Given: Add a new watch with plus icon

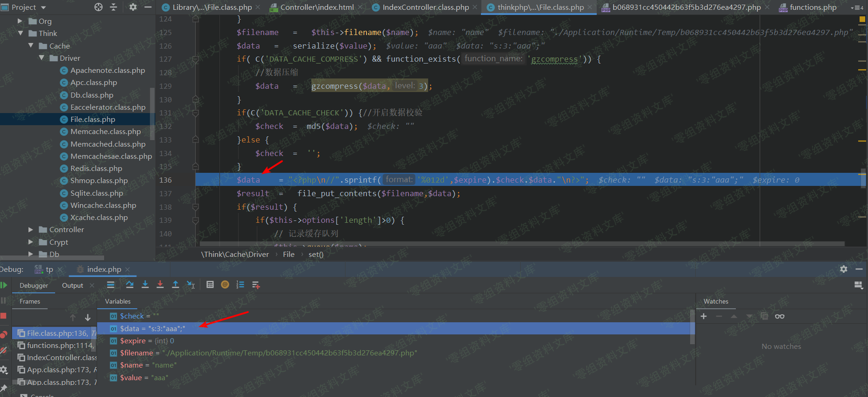Looking at the screenshot, I should 704,316.
